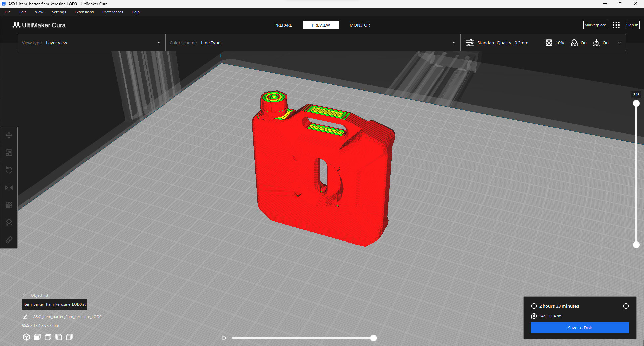
Task: Select the Mirror tool
Action: [9, 187]
